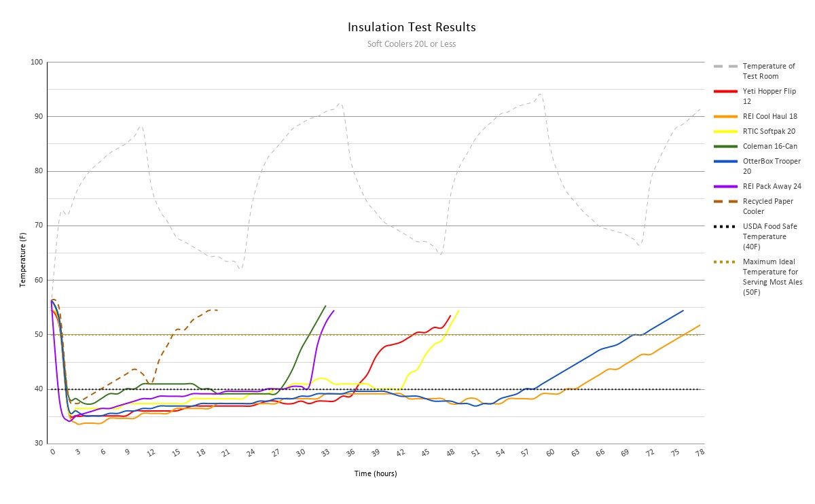Click the 100 label on the temperature axis
Screen dimensions: 815x504
pyautogui.click(x=37, y=62)
